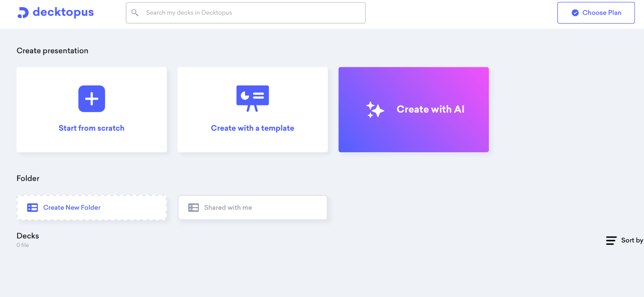The width and height of the screenshot is (644, 297).
Task: Click the Shared with me folder icon
Action: pyautogui.click(x=194, y=208)
